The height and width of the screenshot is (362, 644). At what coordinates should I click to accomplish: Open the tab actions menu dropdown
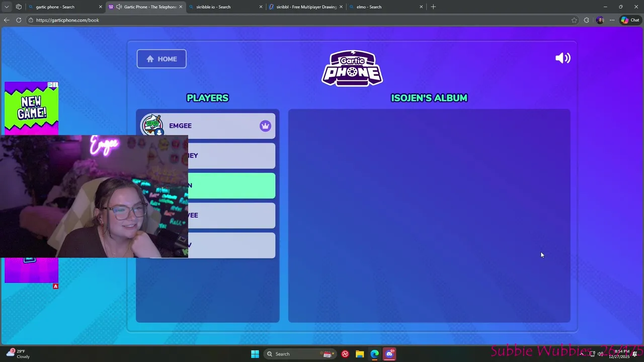pyautogui.click(x=7, y=7)
